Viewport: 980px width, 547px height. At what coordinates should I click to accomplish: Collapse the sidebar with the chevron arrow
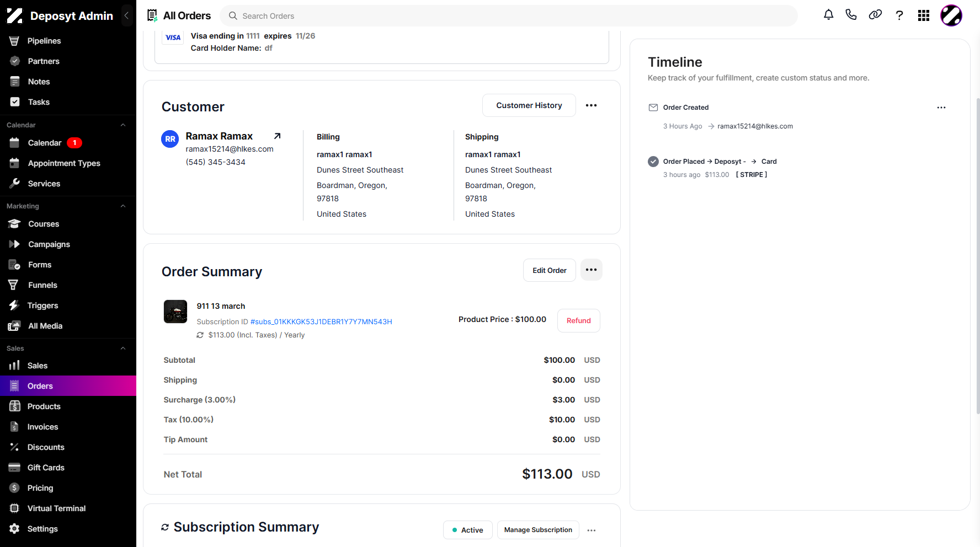[x=126, y=16]
